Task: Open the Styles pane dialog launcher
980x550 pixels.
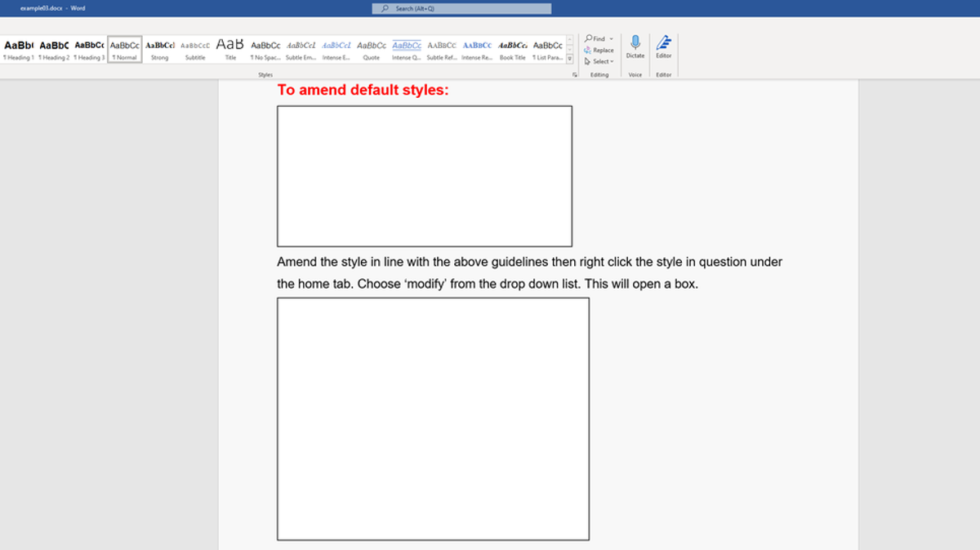Action: point(575,74)
